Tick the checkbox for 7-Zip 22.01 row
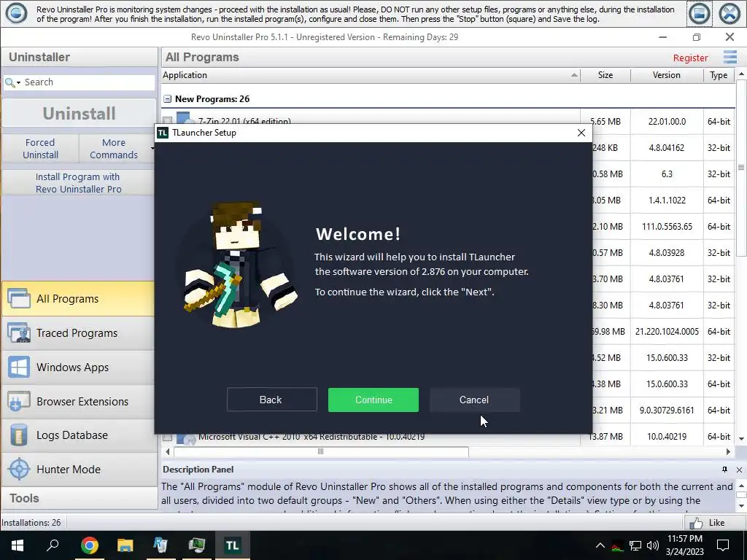Screen dimensions: 747x560 pyautogui.click(x=167, y=120)
